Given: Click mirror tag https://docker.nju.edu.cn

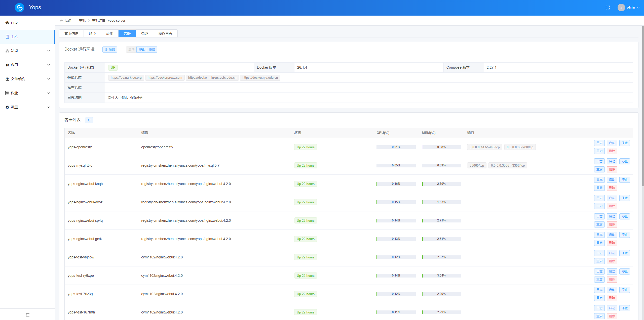Looking at the screenshot, I should coord(260,78).
